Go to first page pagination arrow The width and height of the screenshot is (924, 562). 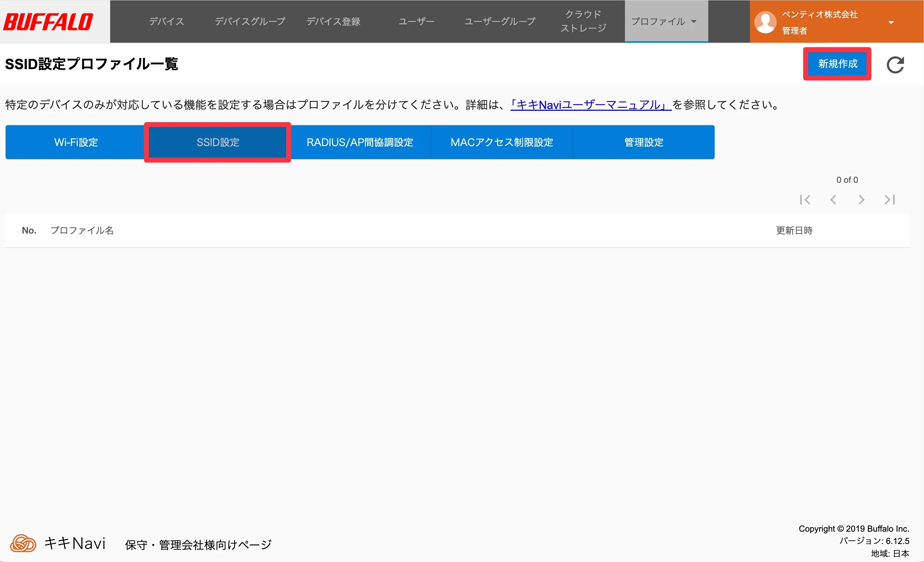point(805,200)
